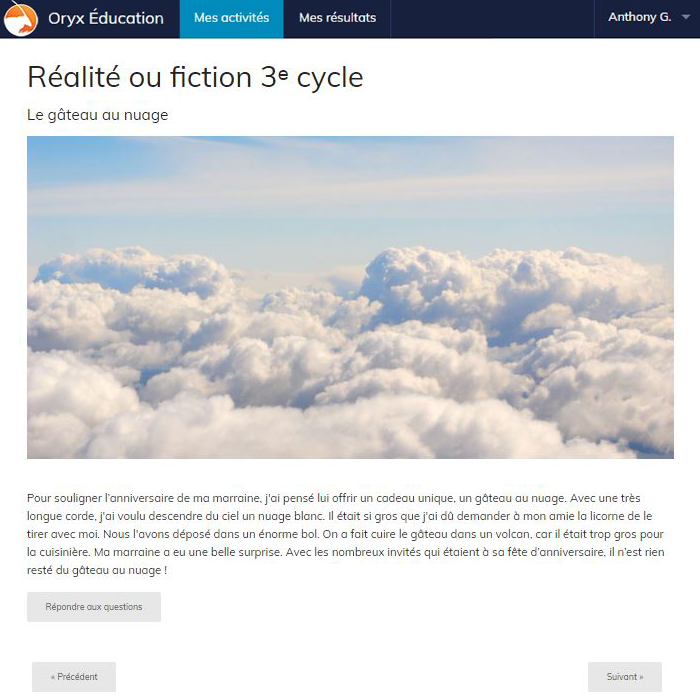
Task: Click the word "marraine" in the first sentence
Action: click(x=236, y=497)
